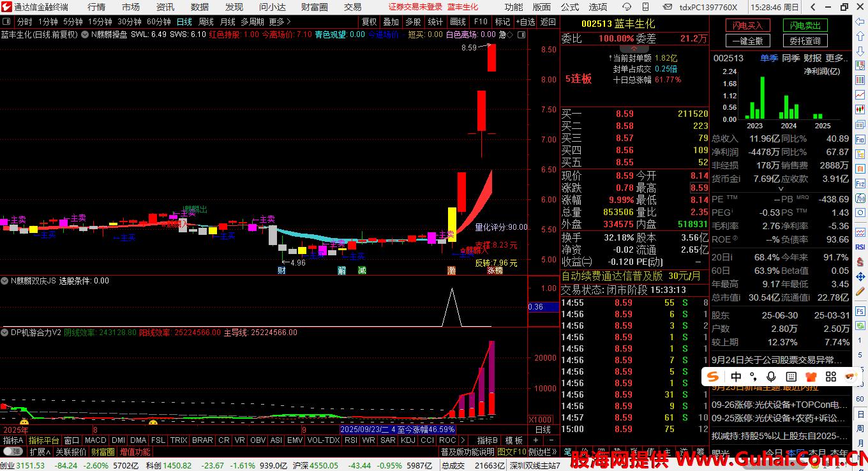Expand the 扩展 panel at bottom

coord(39,452)
